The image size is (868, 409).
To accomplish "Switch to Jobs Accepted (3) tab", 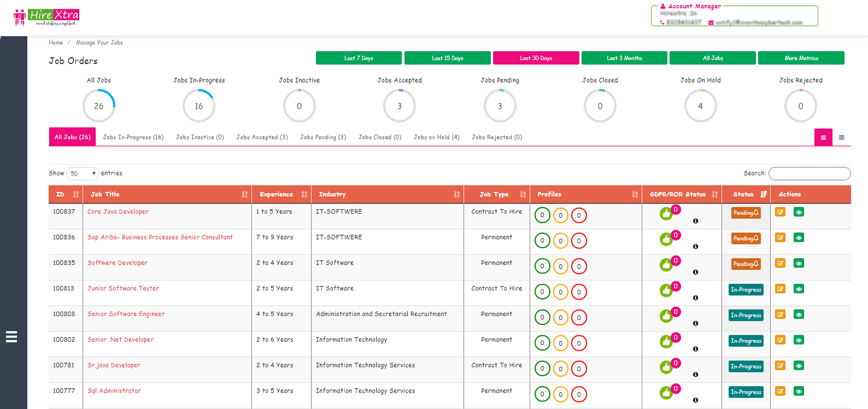I will [262, 137].
